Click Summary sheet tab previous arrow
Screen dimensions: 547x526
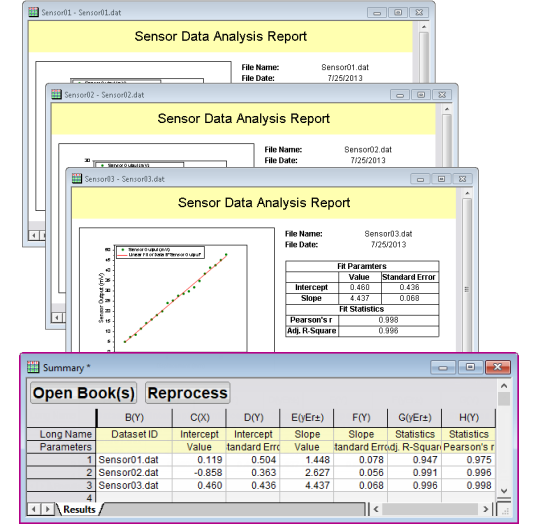[x=33, y=510]
